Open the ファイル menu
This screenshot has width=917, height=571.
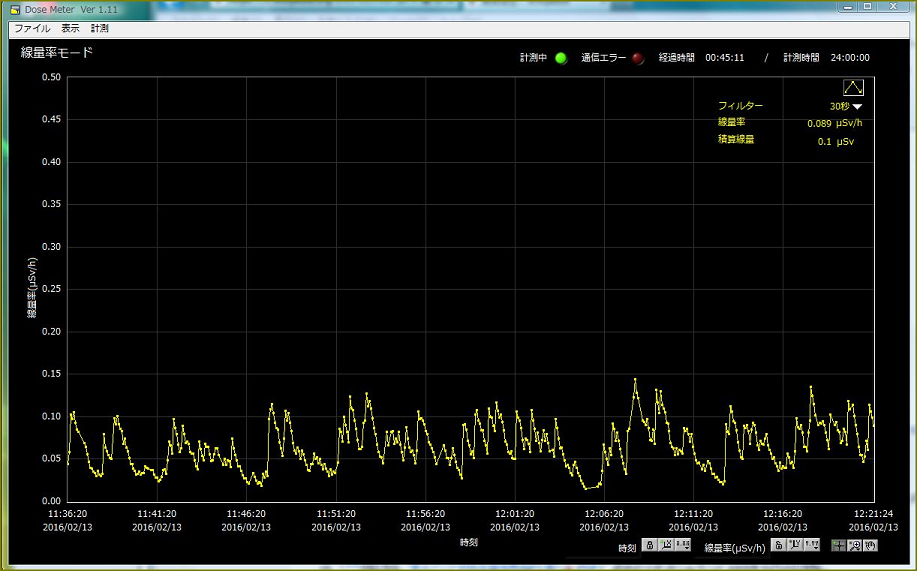(31, 29)
